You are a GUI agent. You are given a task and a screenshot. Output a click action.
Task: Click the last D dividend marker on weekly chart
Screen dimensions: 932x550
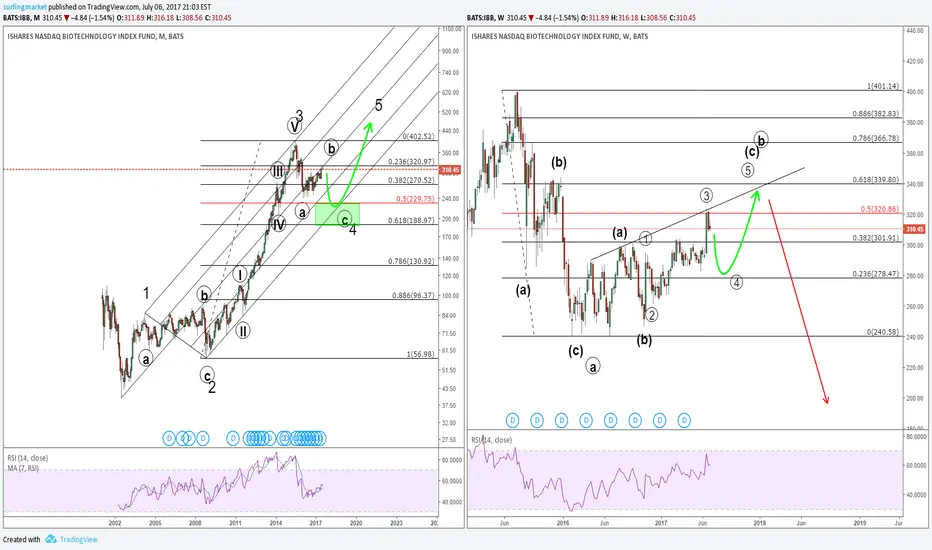coord(684,420)
